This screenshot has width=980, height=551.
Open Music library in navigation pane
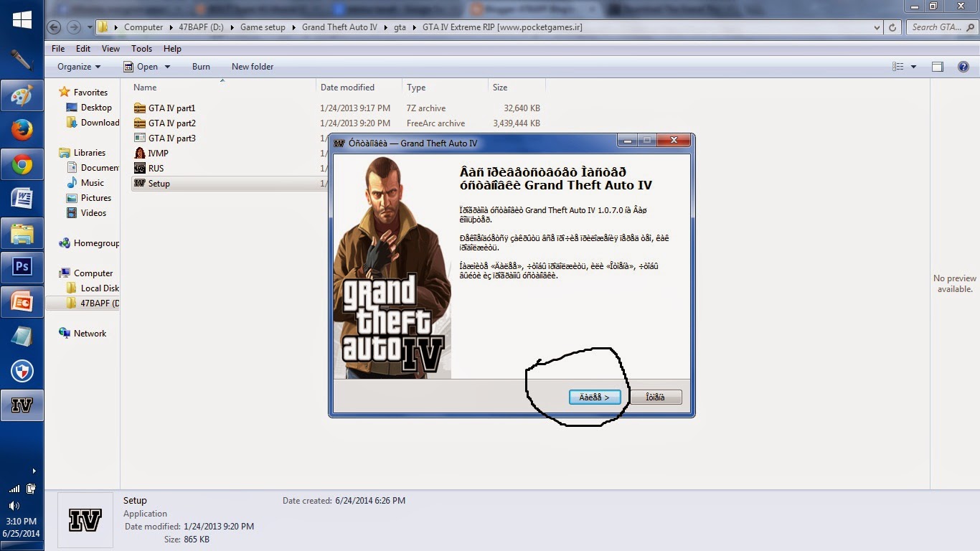click(85, 183)
